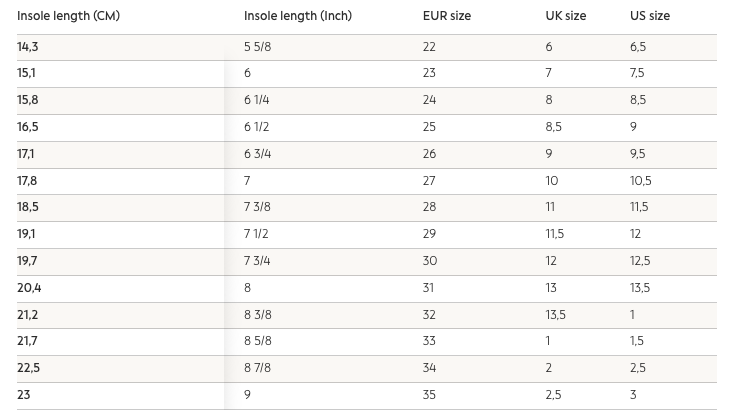The image size is (737, 420).
Task: Click the Insole length (Inch) column header
Action: [x=298, y=17]
